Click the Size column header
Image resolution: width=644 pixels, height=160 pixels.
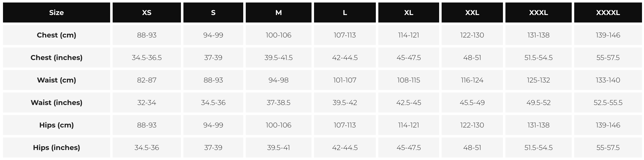coord(57,12)
